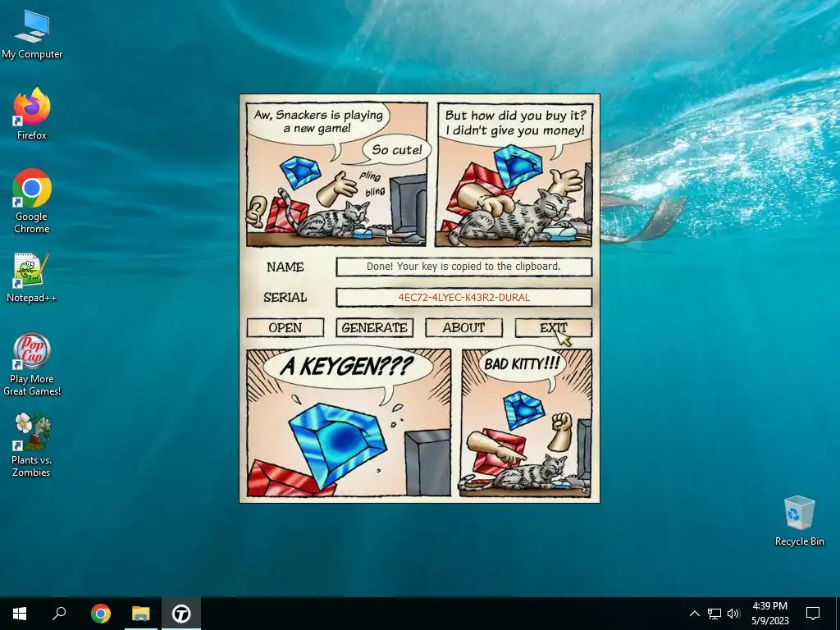Click the 'But how did you buy it?' panel

coord(514,174)
